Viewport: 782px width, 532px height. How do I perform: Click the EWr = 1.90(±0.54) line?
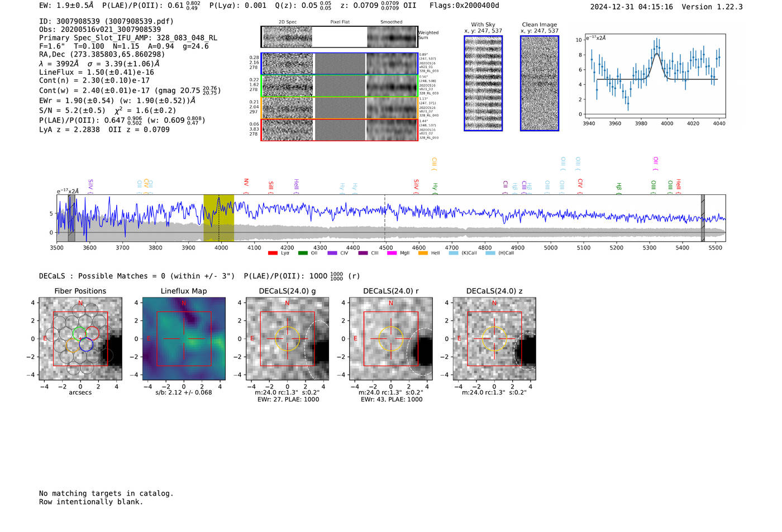[x=117, y=101]
